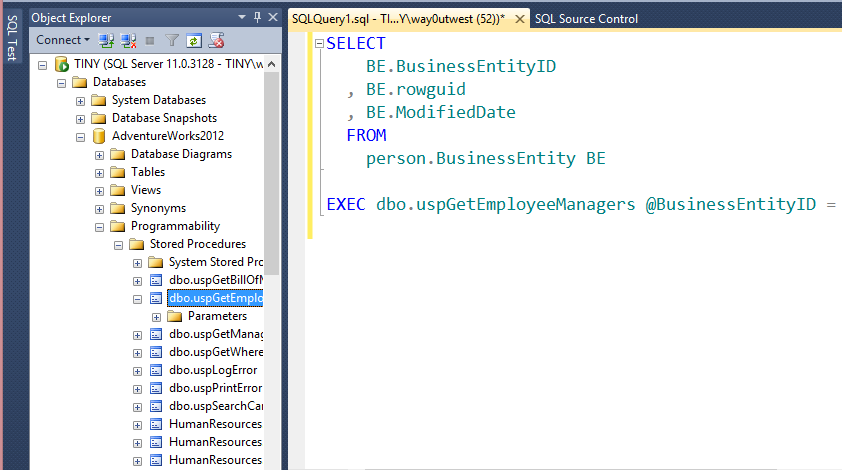Expand the Views folder

[99, 191]
